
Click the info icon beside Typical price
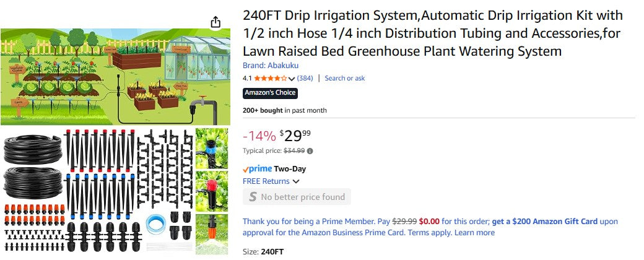pyautogui.click(x=310, y=150)
